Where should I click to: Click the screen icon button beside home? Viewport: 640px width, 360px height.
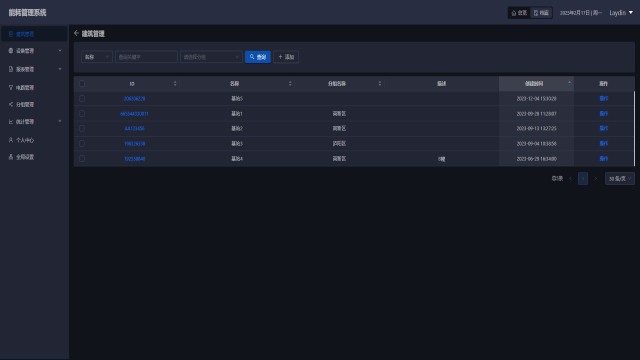click(x=541, y=13)
